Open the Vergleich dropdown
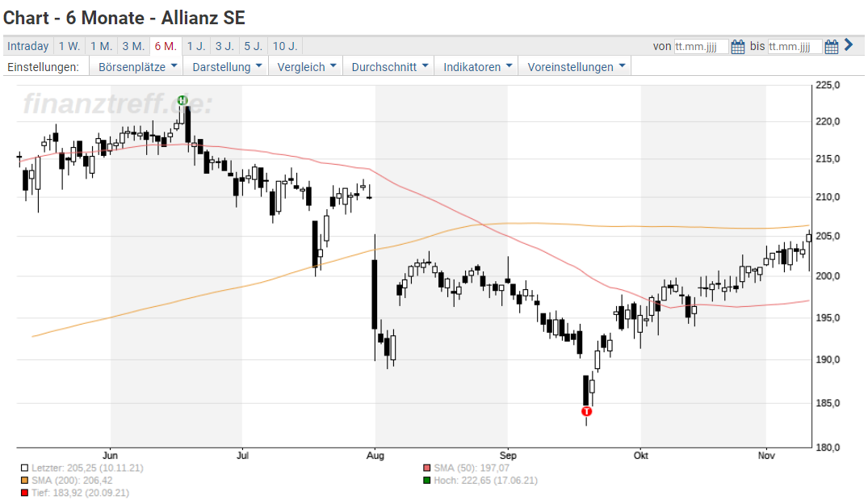This screenshot has width=868, height=500. (x=306, y=67)
